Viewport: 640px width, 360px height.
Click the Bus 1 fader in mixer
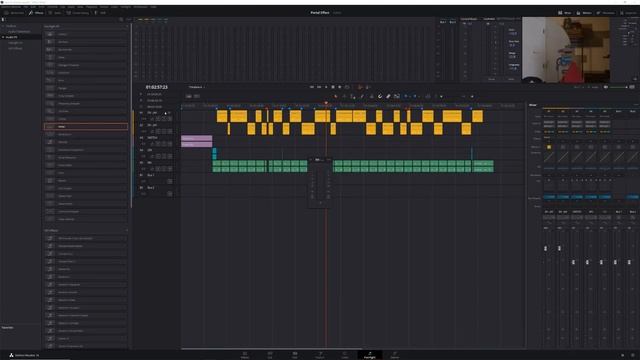pyautogui.click(x=615, y=262)
